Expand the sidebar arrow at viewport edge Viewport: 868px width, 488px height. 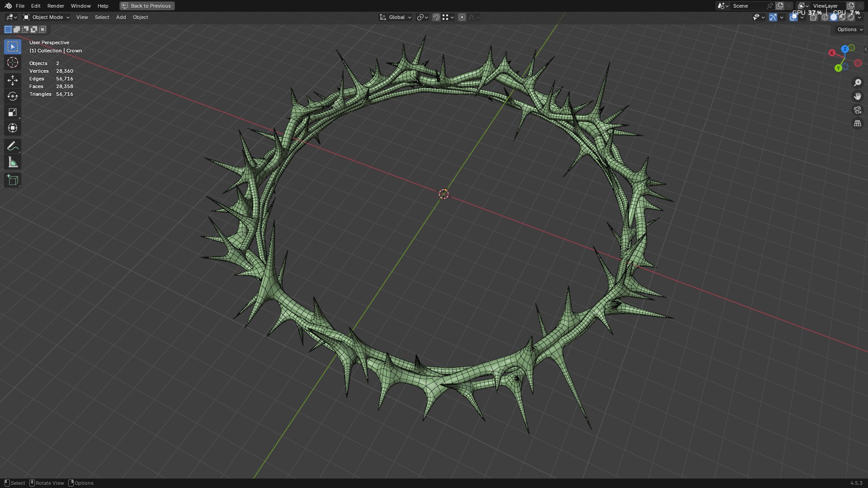[x=865, y=49]
